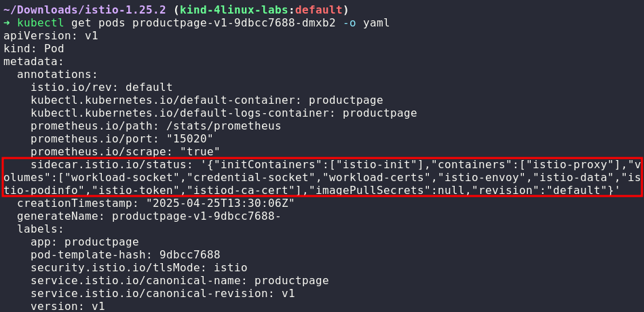Screen dimensions: 644x312
Task: Click the kubectl.kubernetes.io/default-logs-container annotation line
Action: pos(224,113)
